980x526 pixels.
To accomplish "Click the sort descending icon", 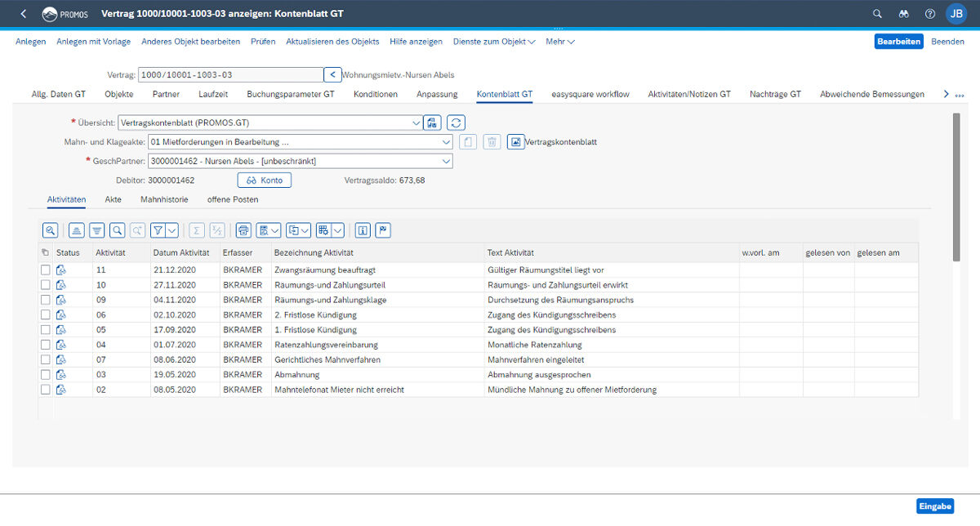I will [x=96, y=230].
